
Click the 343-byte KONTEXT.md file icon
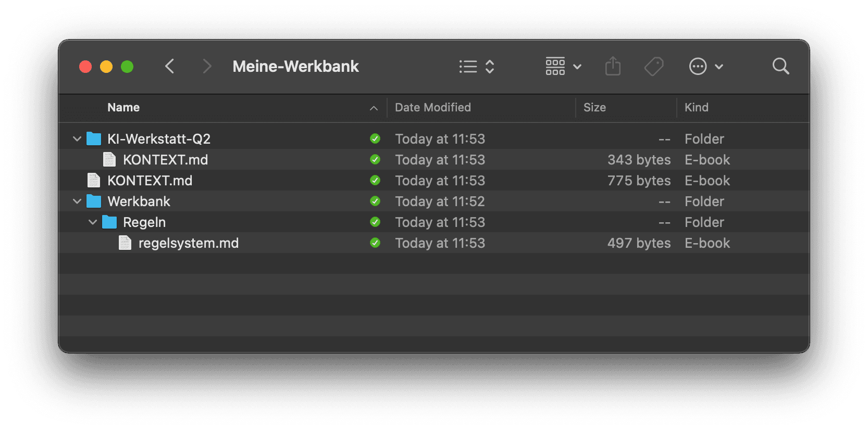click(x=109, y=159)
